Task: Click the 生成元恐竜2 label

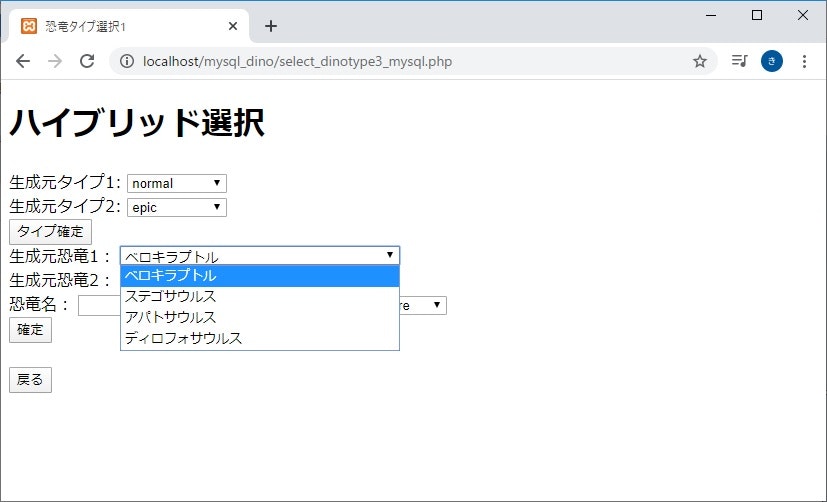Action: [60, 280]
